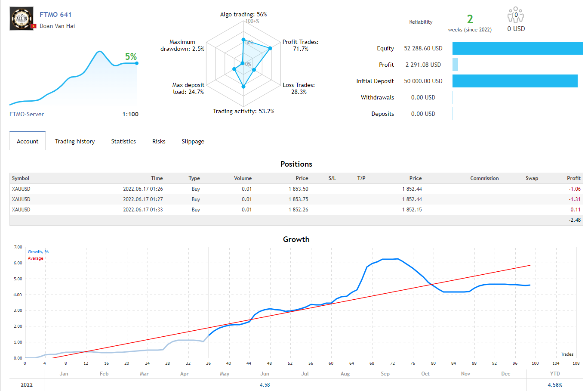
Task: Click the 2022 year row label
Action: click(x=27, y=385)
